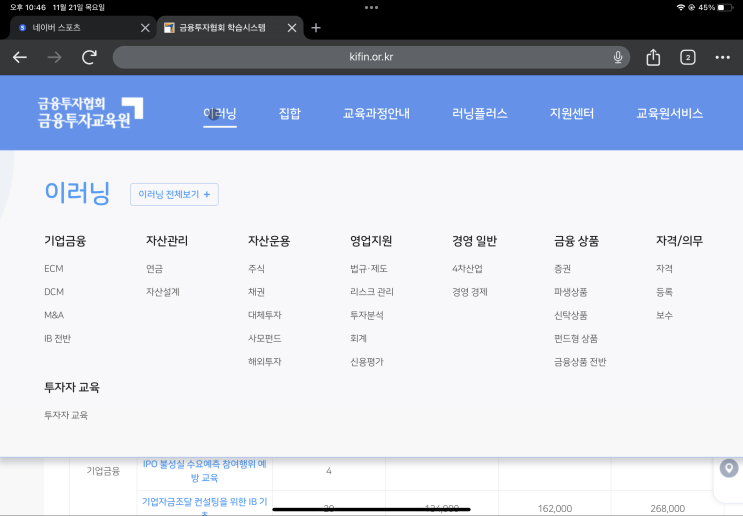Close the 네이버 스포츠 tab
Viewport: 743px width, 516px height.
click(x=145, y=28)
